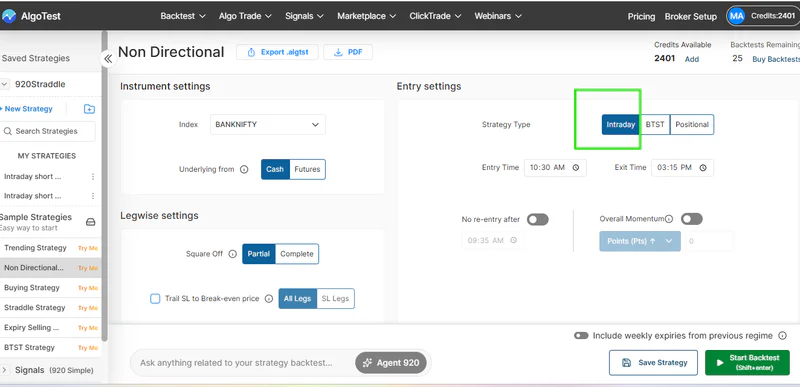Open options for first Intraday short strategy
Screen dimensions: 800x387
[x=93, y=176]
